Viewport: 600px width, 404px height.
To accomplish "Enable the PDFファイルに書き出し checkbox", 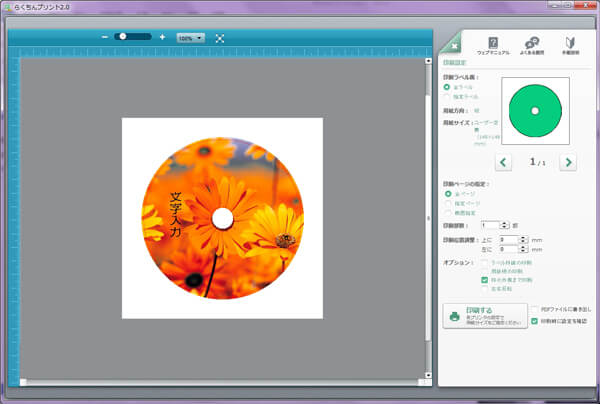I will pos(535,309).
